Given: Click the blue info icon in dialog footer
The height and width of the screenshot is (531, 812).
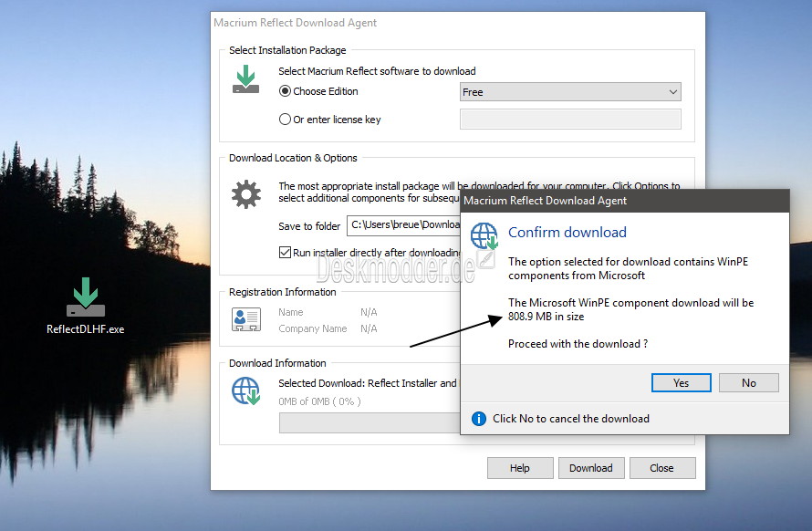Looking at the screenshot, I should click(478, 419).
